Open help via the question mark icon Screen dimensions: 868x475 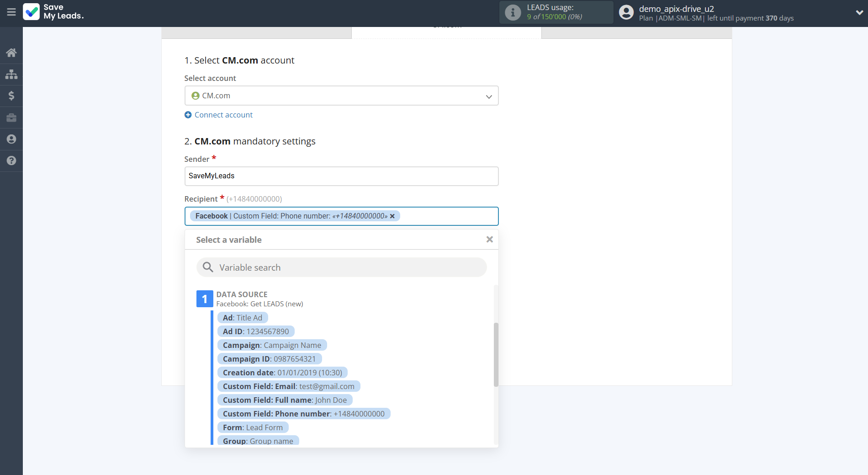pos(11,161)
